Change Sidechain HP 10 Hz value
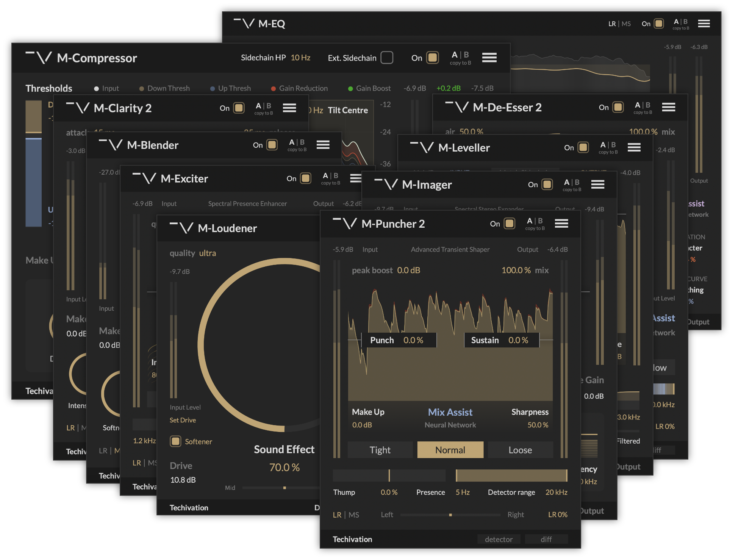Screen dimensions: 733x560 point(300,58)
